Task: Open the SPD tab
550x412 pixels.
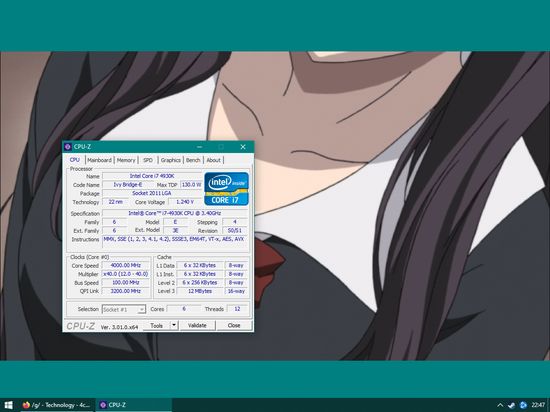Action: 148,160
